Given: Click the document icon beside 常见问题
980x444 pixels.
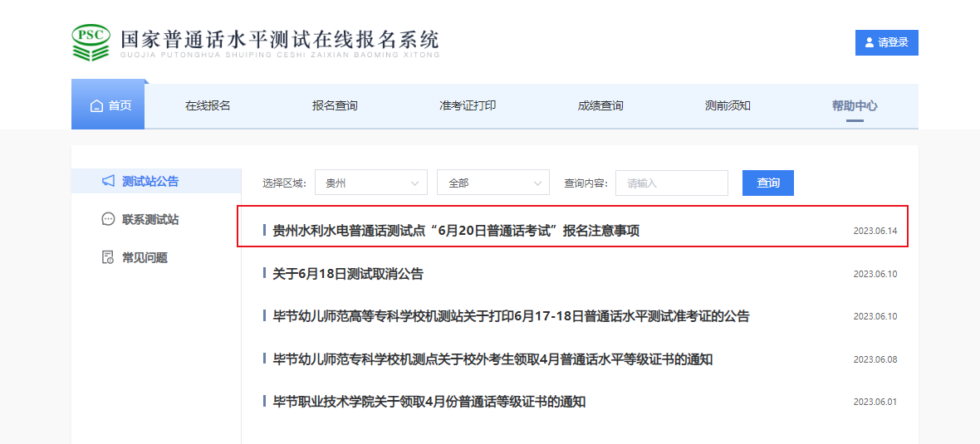Looking at the screenshot, I should click(108, 257).
